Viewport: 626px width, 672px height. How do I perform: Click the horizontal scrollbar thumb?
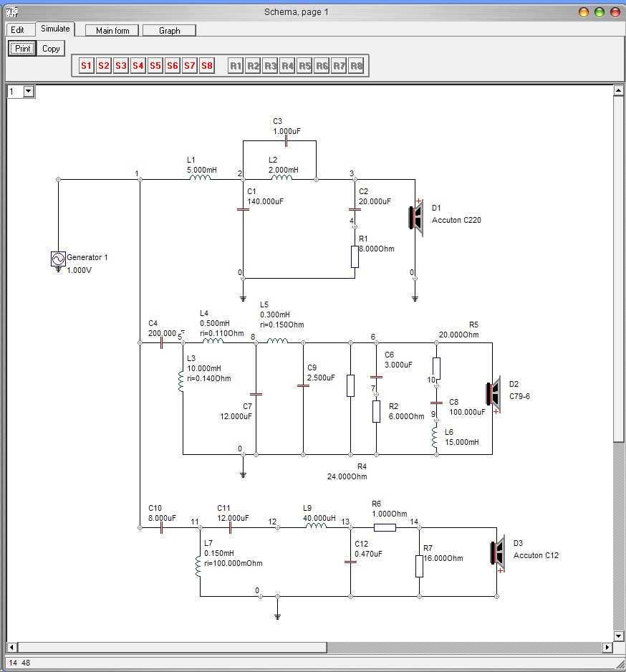point(172,647)
